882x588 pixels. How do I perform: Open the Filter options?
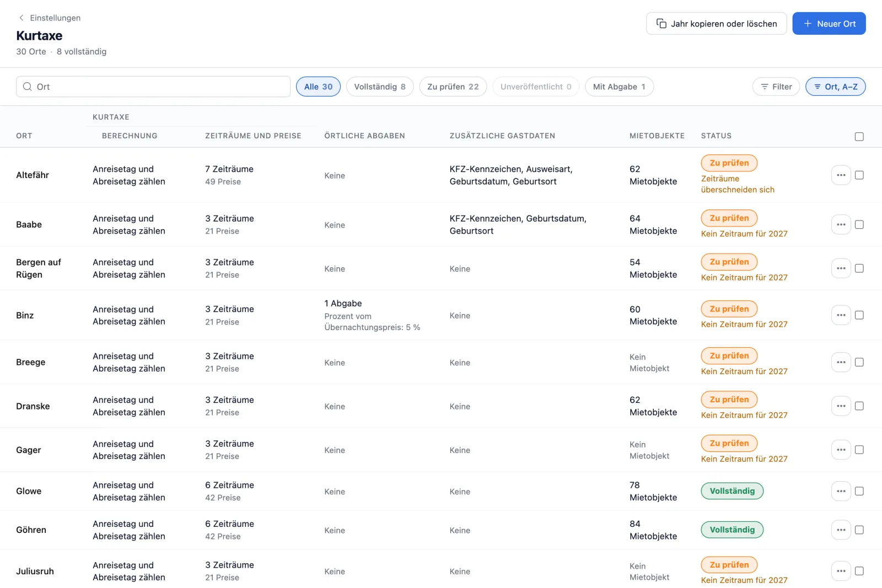[x=776, y=87]
